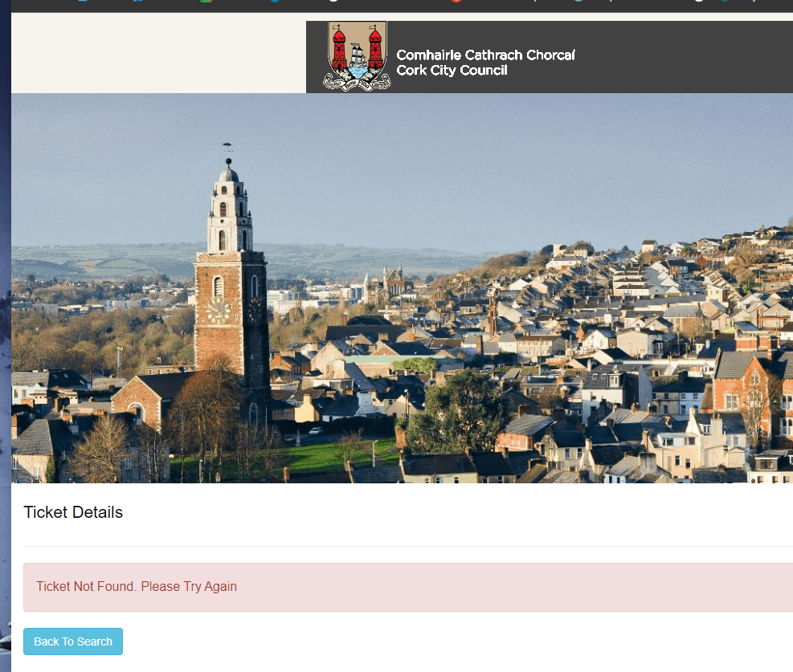Click the blue sky in the banner image
The image size is (793, 672).
482,161
